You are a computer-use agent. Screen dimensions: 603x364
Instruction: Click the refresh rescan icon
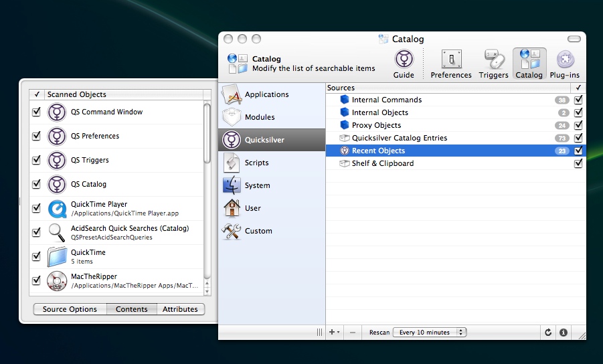point(548,333)
